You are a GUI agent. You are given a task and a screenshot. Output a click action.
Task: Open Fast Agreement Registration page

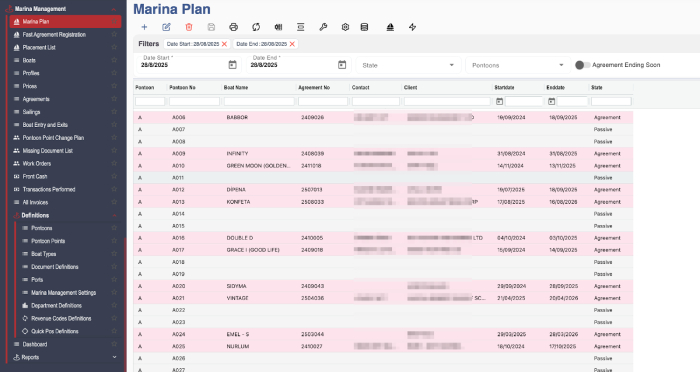point(54,34)
